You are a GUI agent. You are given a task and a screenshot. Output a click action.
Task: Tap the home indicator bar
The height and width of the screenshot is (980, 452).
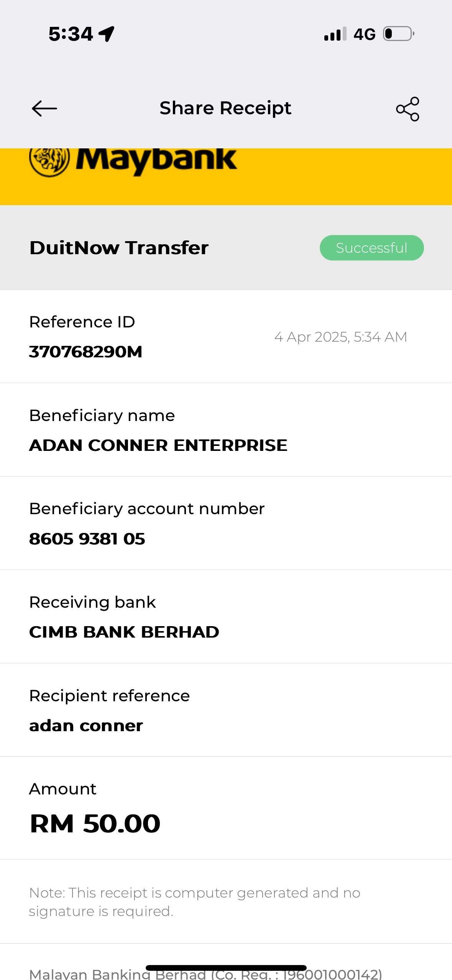[226, 968]
